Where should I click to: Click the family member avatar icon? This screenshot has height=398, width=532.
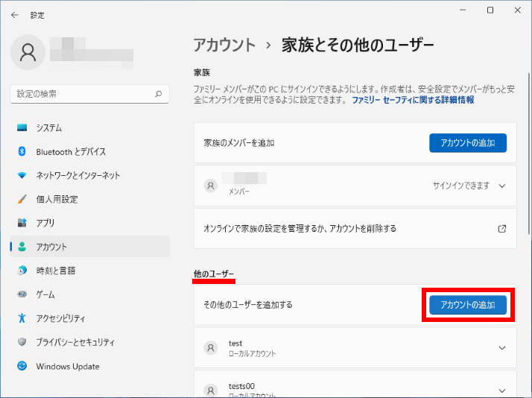[211, 186]
